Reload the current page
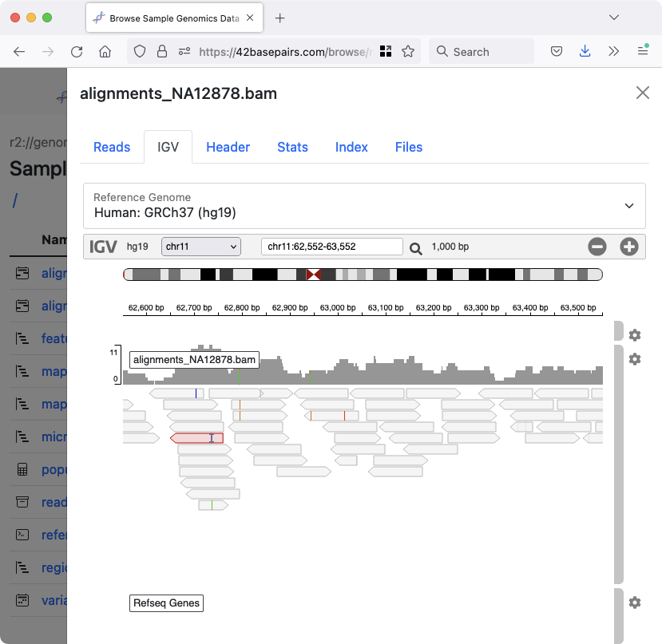Viewport: 662px width, 644px height. 76,50
